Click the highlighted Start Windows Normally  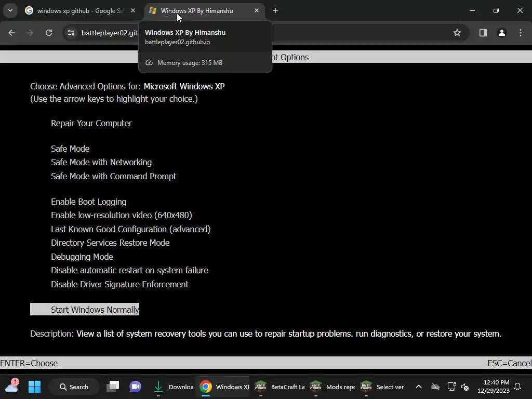pos(85,310)
